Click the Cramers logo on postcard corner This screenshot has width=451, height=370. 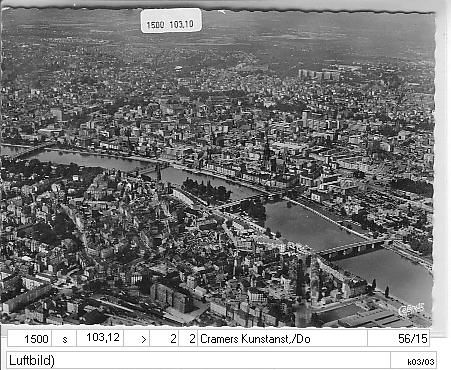coord(412,309)
